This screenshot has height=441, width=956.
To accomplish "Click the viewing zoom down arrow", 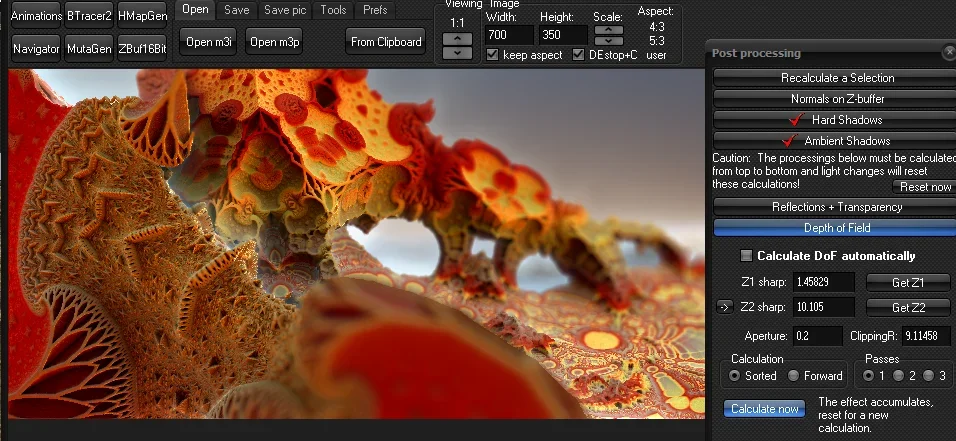I will point(457,52).
